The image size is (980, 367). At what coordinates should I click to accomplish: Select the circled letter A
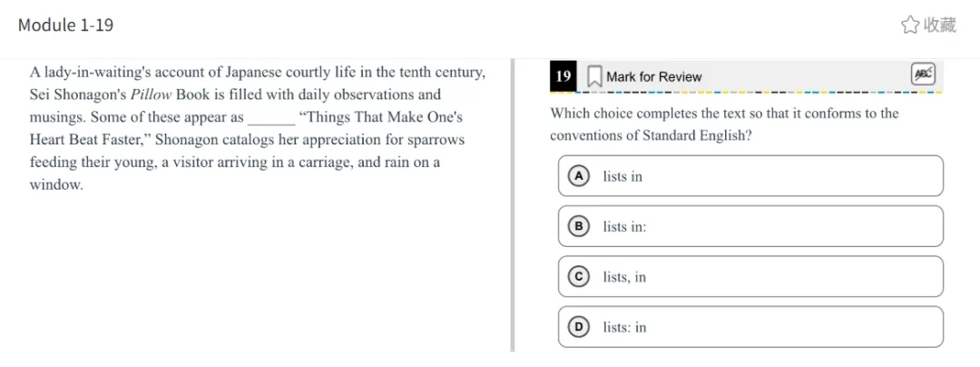click(x=579, y=176)
